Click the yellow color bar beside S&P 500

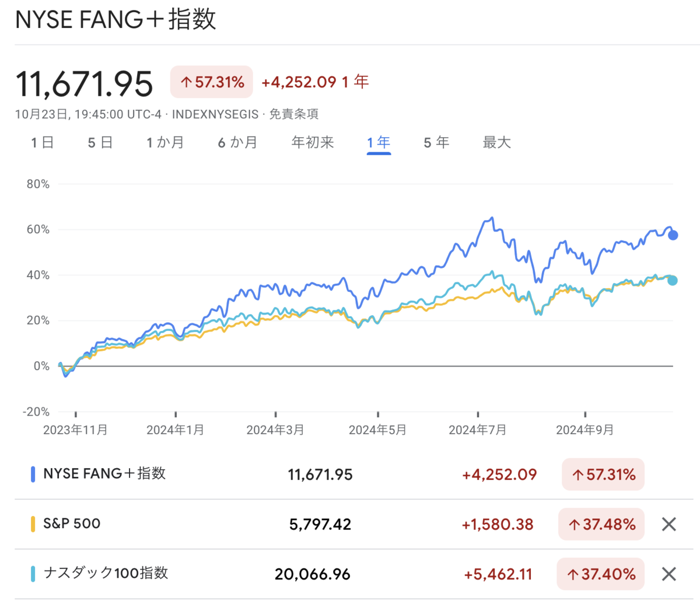tap(33, 524)
